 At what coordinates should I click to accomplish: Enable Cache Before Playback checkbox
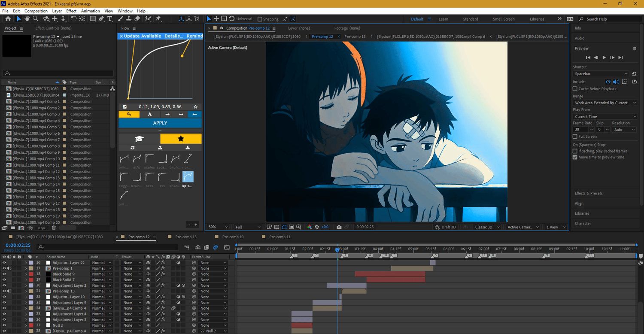[x=575, y=89]
